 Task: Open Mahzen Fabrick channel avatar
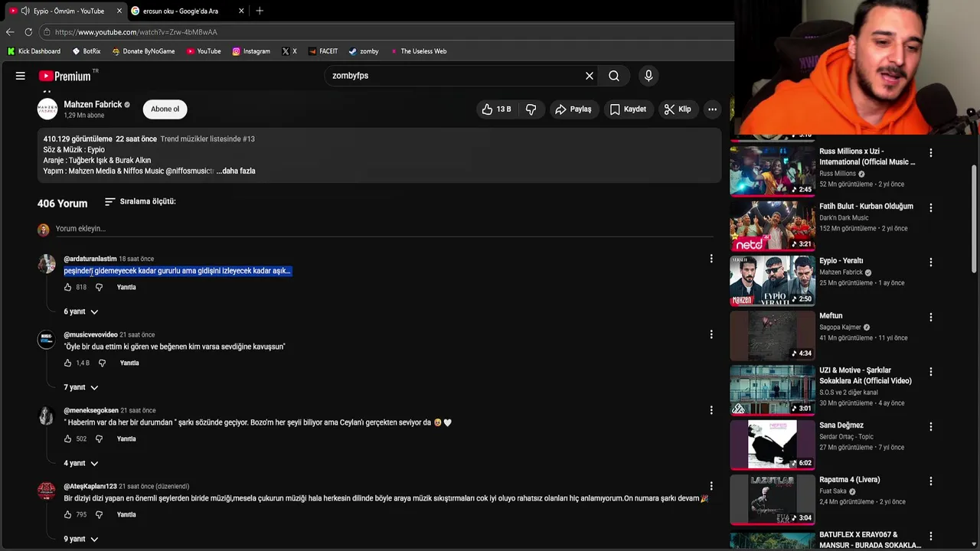click(x=47, y=109)
